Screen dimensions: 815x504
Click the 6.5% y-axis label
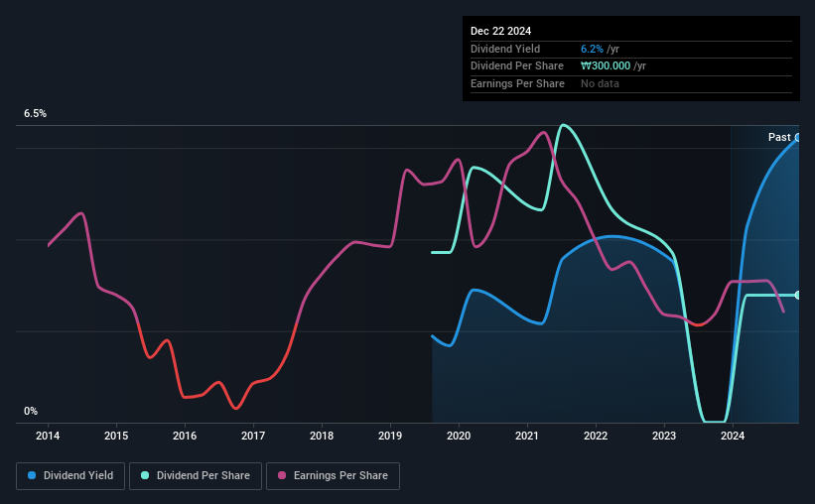click(36, 113)
